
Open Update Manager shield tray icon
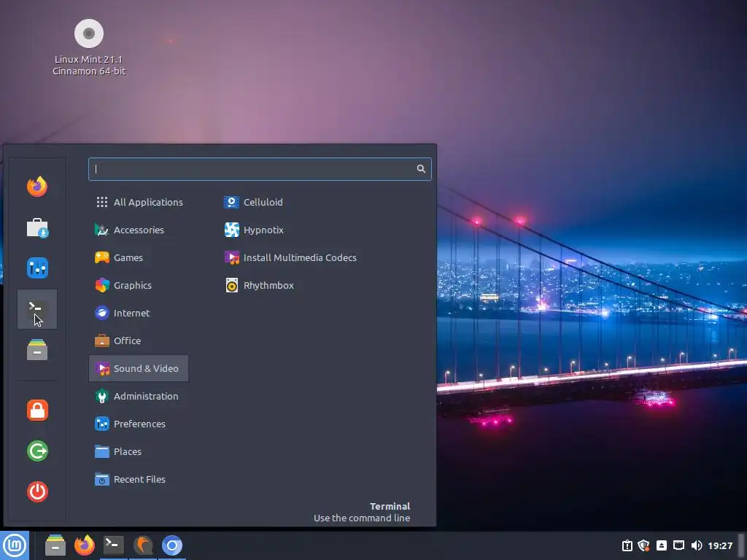[643, 545]
